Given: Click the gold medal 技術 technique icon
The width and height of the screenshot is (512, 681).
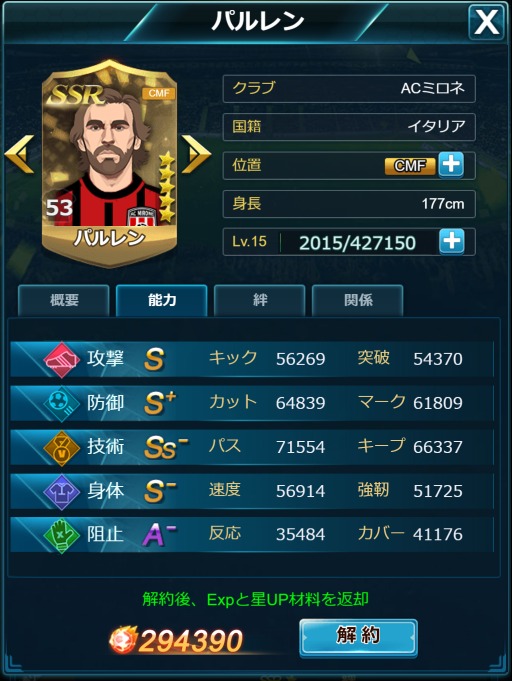Looking at the screenshot, I should pos(61,448).
